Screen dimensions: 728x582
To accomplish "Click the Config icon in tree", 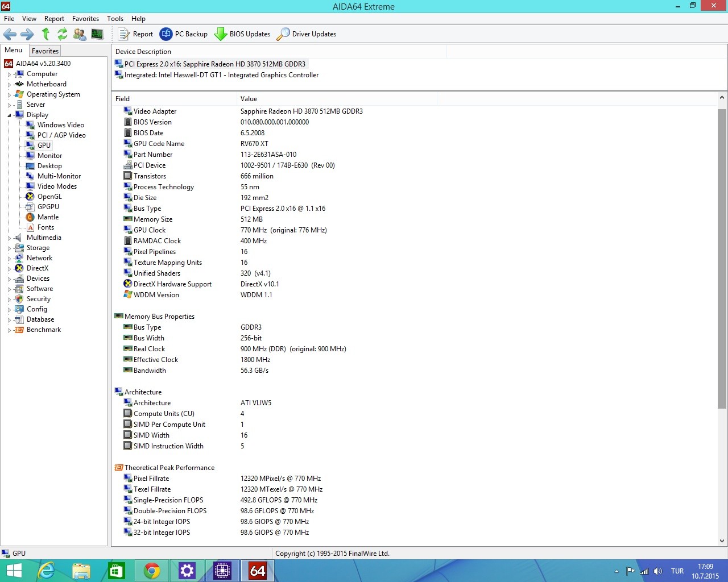I will coord(19,309).
